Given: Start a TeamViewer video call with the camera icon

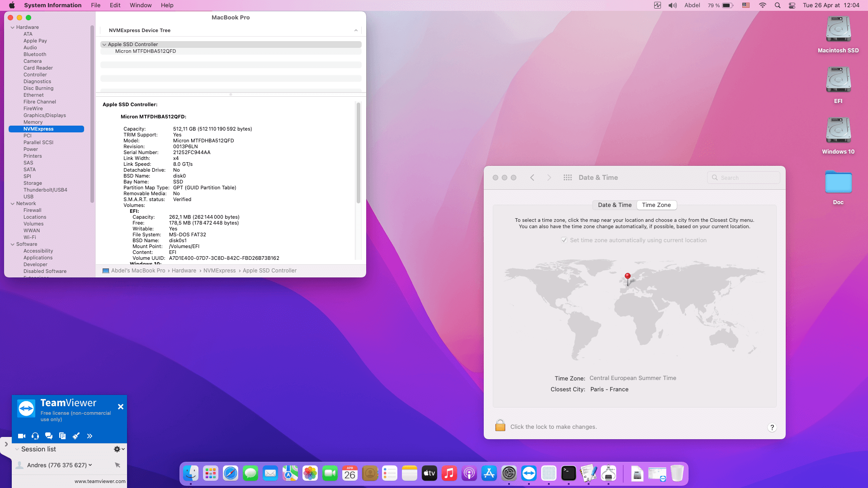Looking at the screenshot, I should [21, 436].
